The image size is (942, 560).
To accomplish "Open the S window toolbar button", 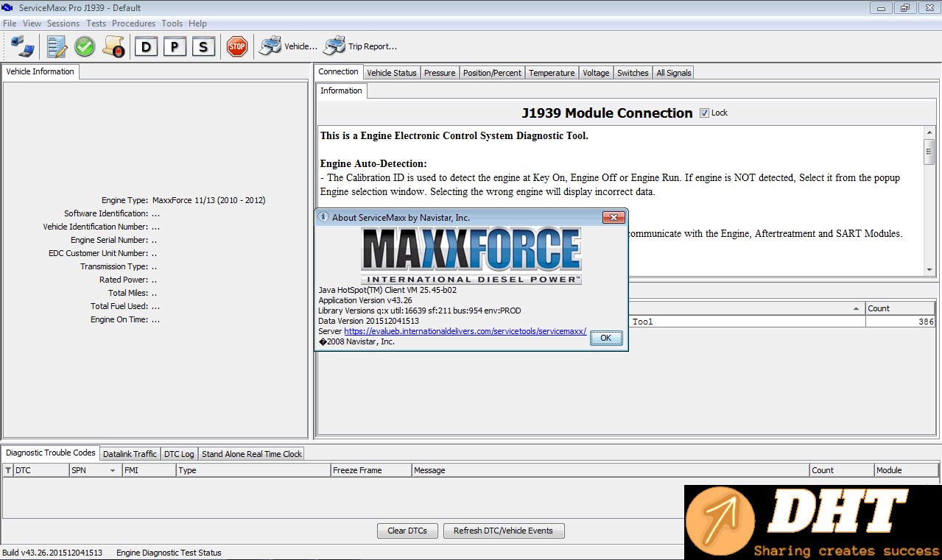I will pyautogui.click(x=203, y=47).
